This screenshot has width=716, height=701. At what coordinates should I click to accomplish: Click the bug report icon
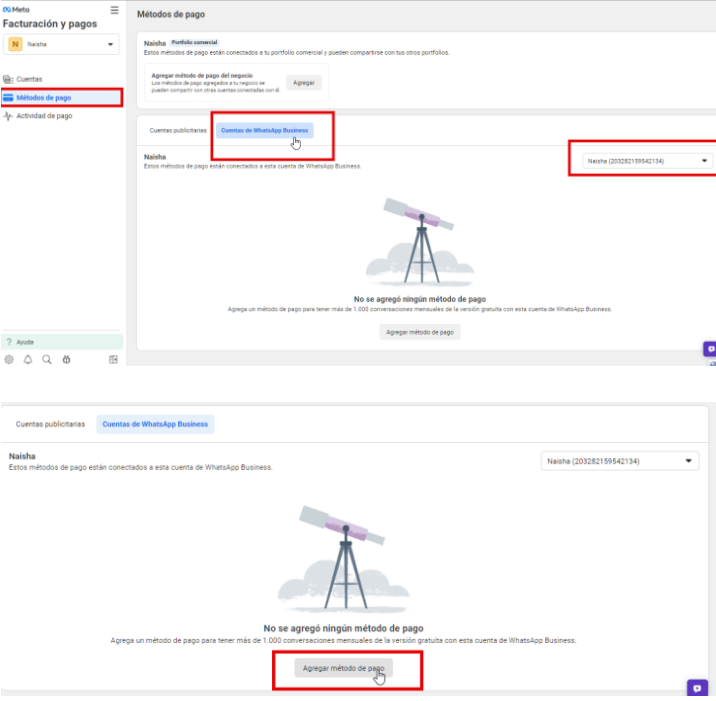[67, 360]
